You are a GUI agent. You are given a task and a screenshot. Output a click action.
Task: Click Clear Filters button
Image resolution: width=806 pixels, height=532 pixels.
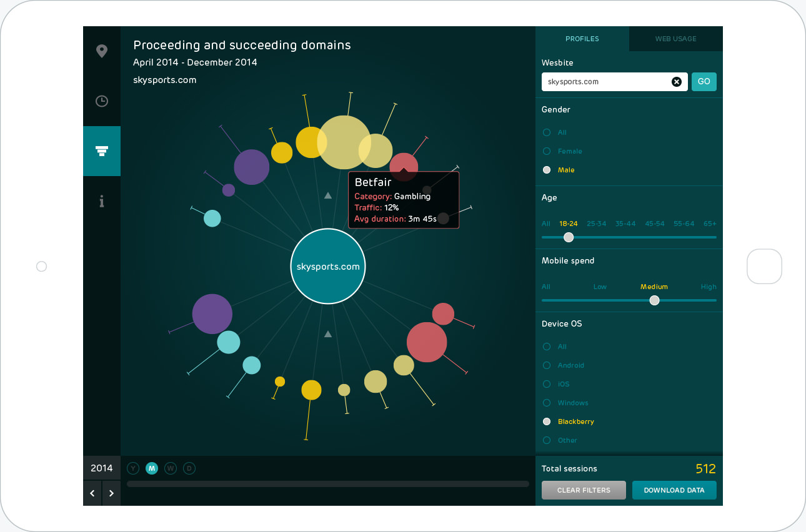coord(584,490)
